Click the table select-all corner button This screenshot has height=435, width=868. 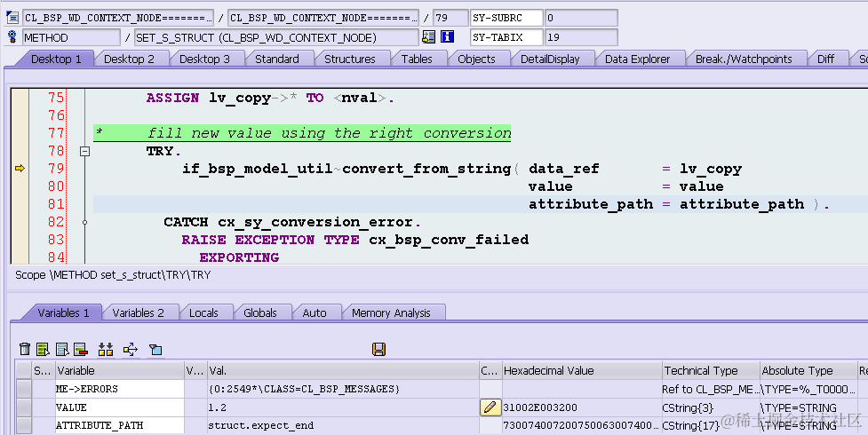tap(24, 370)
